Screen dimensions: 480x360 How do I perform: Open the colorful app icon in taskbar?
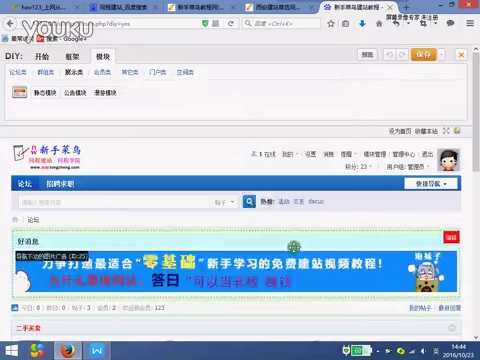tap(37, 351)
